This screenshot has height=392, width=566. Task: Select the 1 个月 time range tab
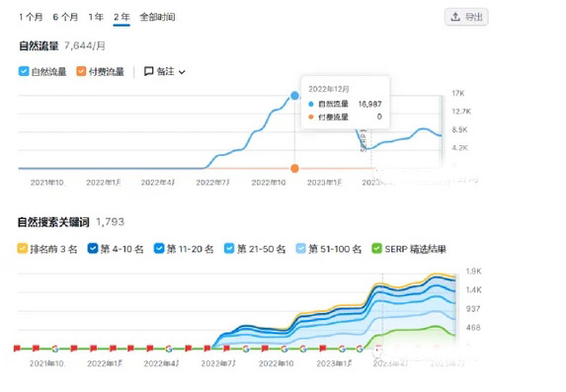click(x=31, y=17)
